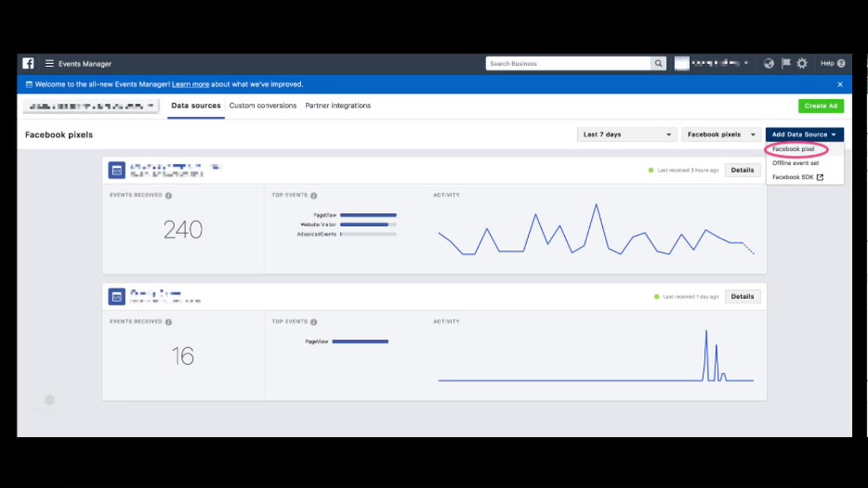This screenshot has height=488, width=868.
Task: Open the Facebook pixels filter dropdown
Action: pyautogui.click(x=721, y=134)
